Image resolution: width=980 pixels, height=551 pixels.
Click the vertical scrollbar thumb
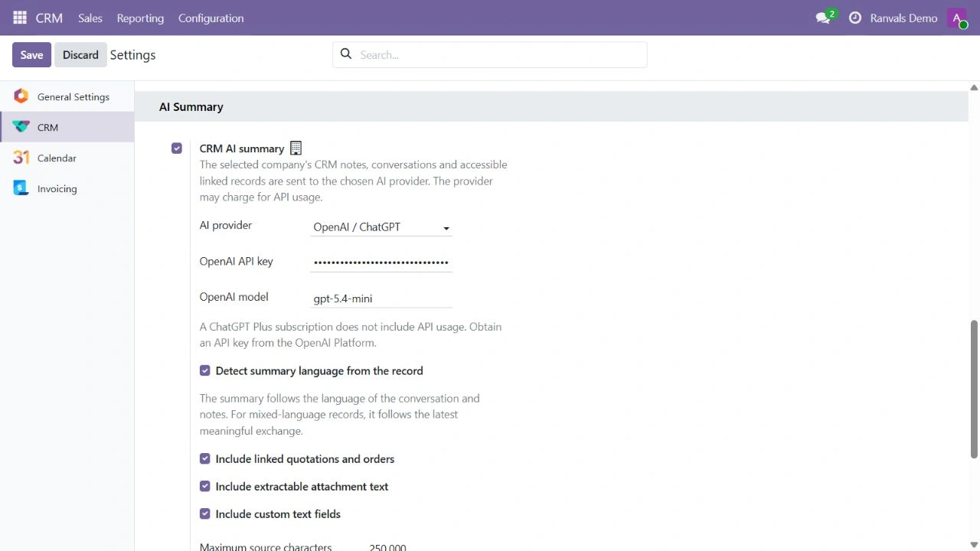pyautogui.click(x=974, y=389)
